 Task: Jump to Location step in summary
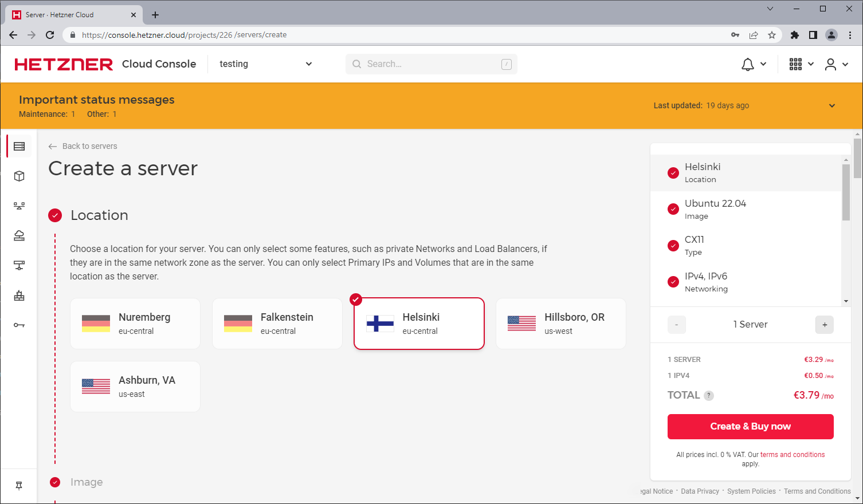(746, 172)
